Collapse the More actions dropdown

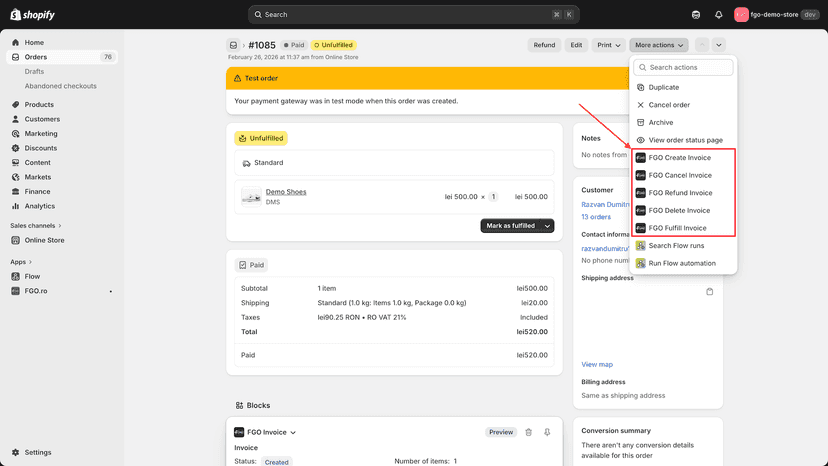click(x=658, y=45)
